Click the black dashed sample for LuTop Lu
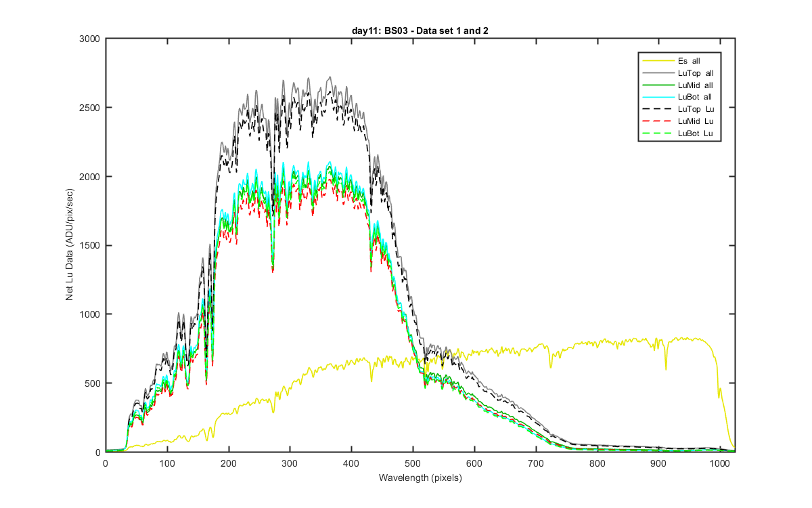Viewport: 812px width, 508px height. point(658,110)
